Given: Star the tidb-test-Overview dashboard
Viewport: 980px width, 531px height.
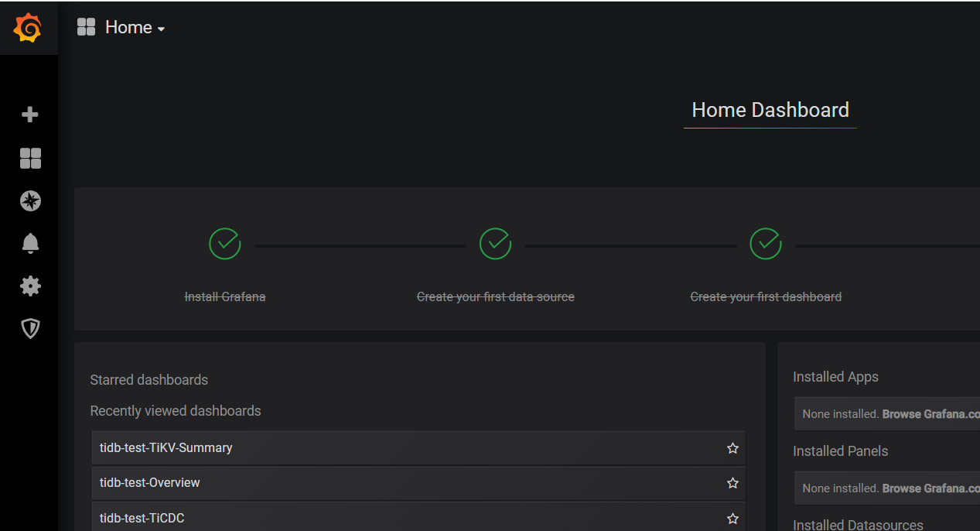Looking at the screenshot, I should (x=732, y=483).
